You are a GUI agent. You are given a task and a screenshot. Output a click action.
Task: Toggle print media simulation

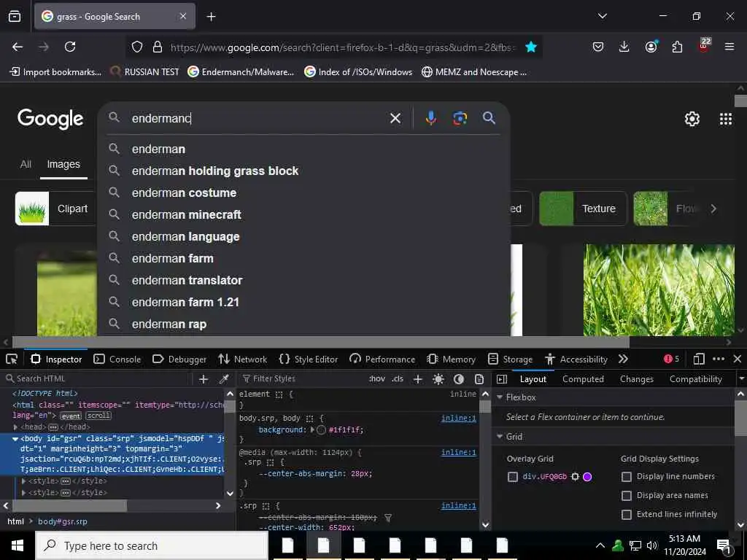(x=479, y=379)
